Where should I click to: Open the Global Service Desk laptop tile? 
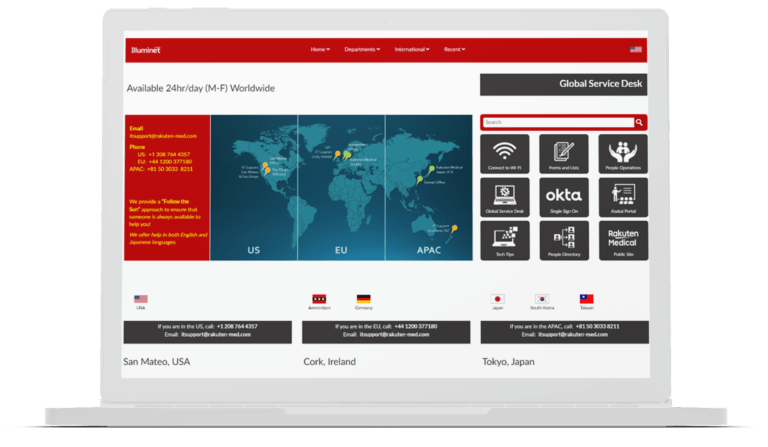click(x=504, y=197)
